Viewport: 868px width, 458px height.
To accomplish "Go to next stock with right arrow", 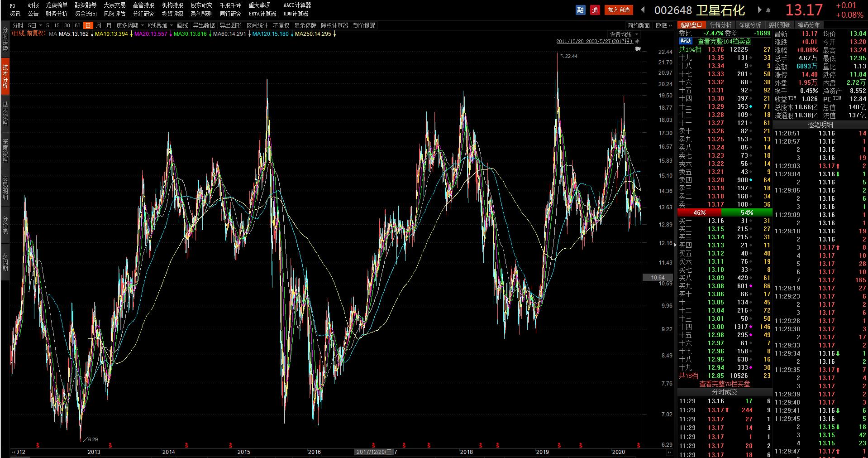I will [x=759, y=10].
